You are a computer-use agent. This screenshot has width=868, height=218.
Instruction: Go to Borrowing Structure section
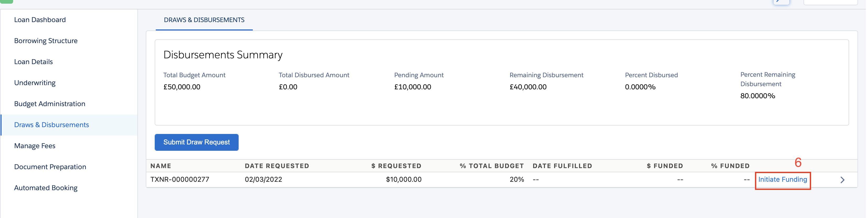tap(46, 40)
